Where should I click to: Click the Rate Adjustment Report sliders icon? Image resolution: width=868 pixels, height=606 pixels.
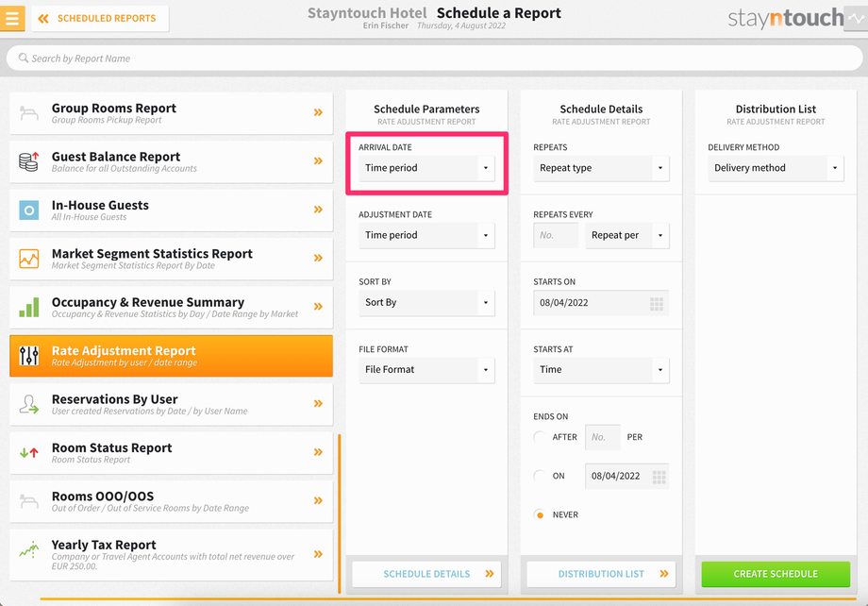pos(29,356)
